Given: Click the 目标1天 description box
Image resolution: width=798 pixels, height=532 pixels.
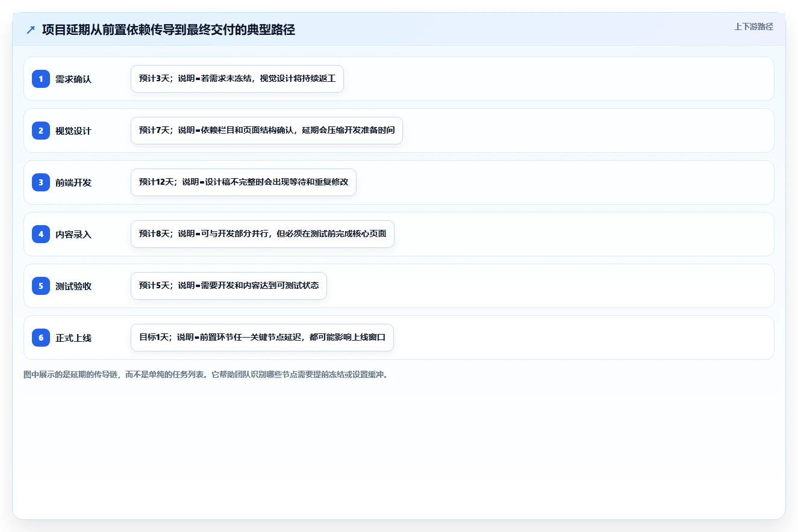Looking at the screenshot, I should pyautogui.click(x=262, y=338).
